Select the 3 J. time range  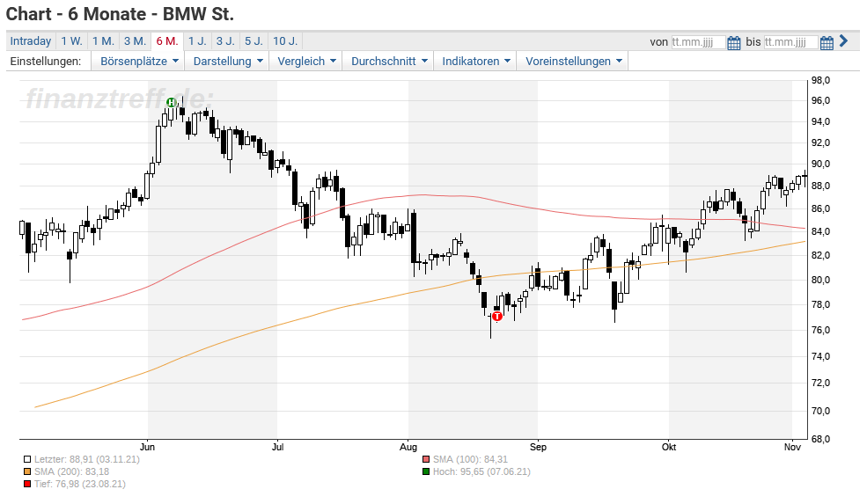coord(225,40)
